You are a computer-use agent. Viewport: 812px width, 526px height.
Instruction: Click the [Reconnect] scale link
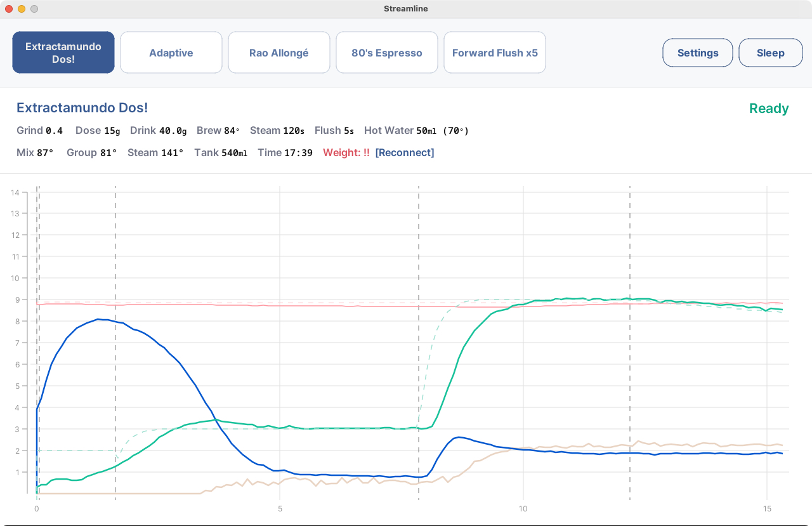(405, 152)
